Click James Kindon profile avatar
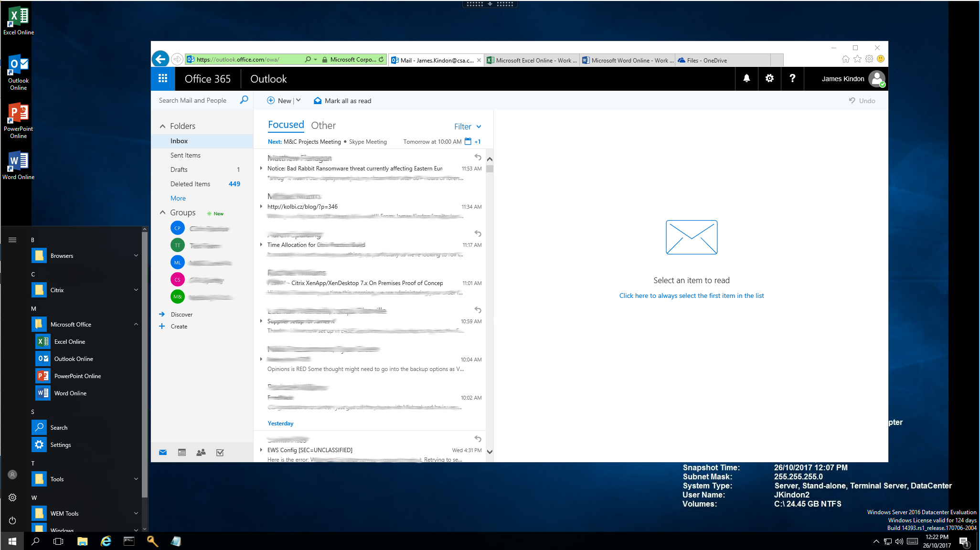This screenshot has height=550, width=980. [877, 79]
